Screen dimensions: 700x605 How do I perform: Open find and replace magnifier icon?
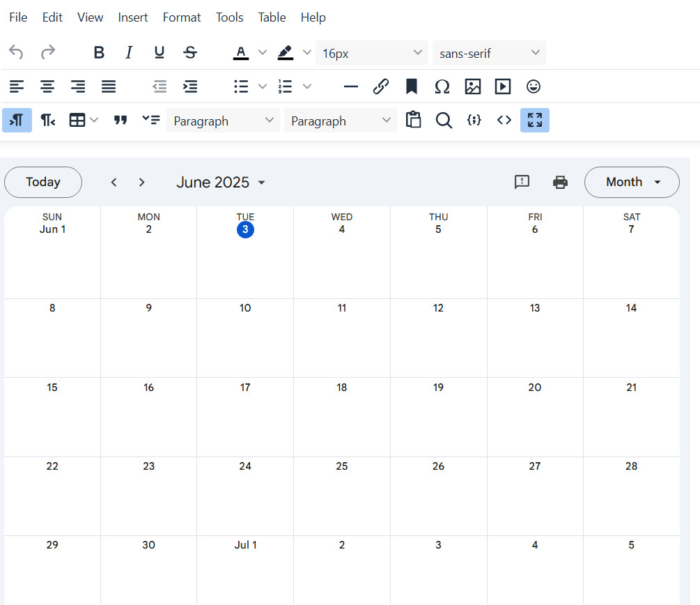pyautogui.click(x=444, y=121)
